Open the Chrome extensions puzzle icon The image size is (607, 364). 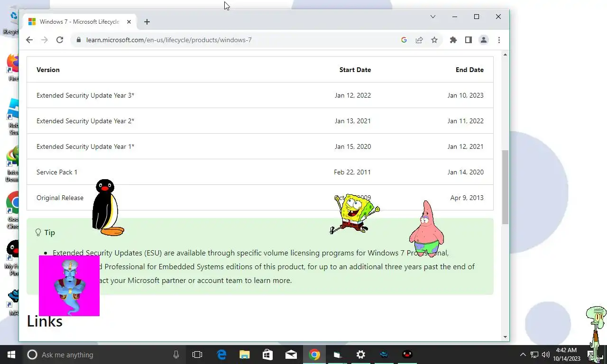[453, 40]
